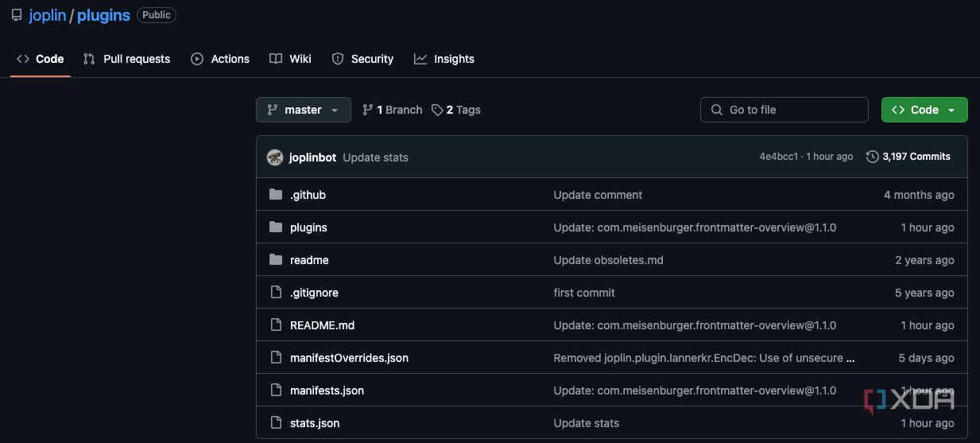This screenshot has height=443, width=980.
Task: Click the Insights graph icon
Action: coord(420,59)
